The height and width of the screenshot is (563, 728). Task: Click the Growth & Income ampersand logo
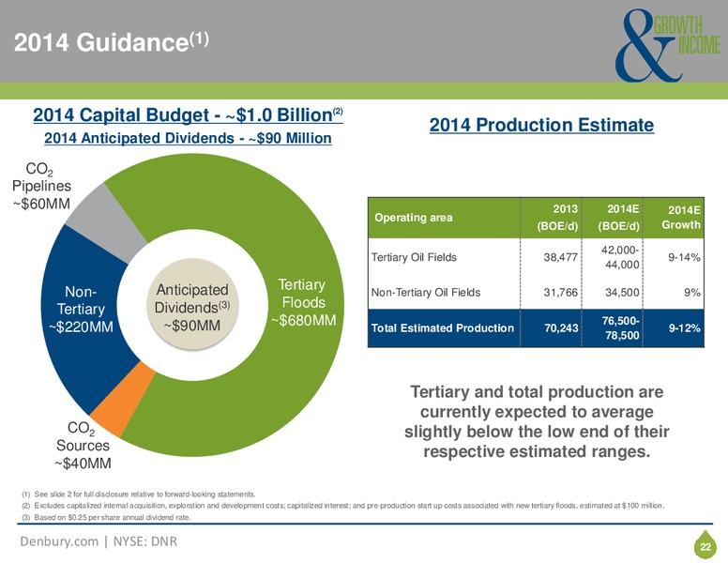coord(667,46)
